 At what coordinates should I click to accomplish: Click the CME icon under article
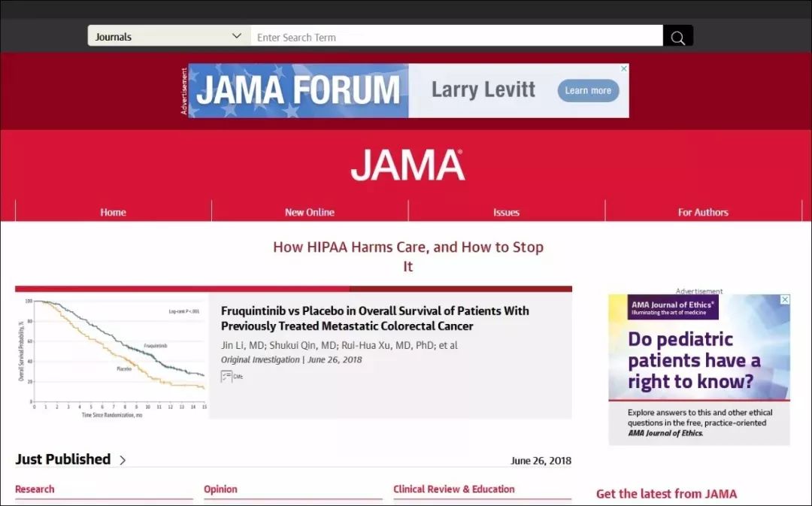tap(231, 377)
